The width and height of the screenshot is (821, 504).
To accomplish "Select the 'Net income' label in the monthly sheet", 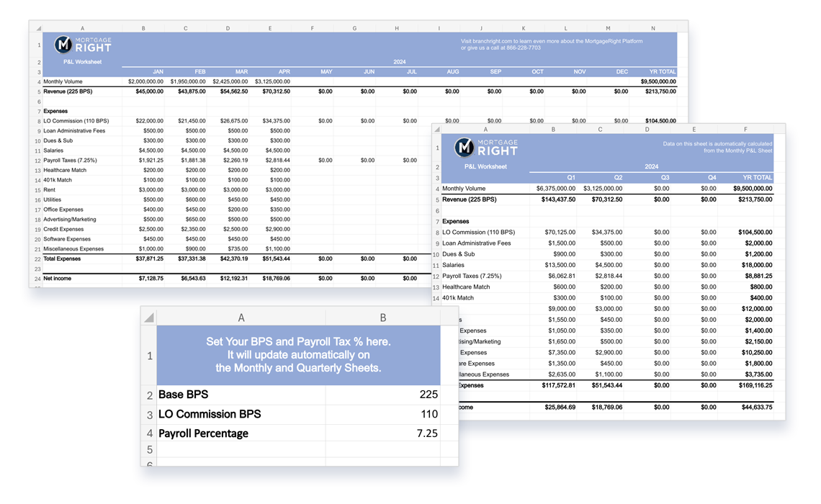I will [x=57, y=279].
